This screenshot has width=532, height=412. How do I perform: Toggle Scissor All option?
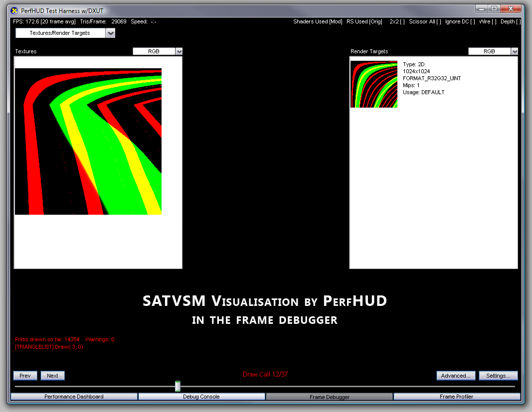425,22
